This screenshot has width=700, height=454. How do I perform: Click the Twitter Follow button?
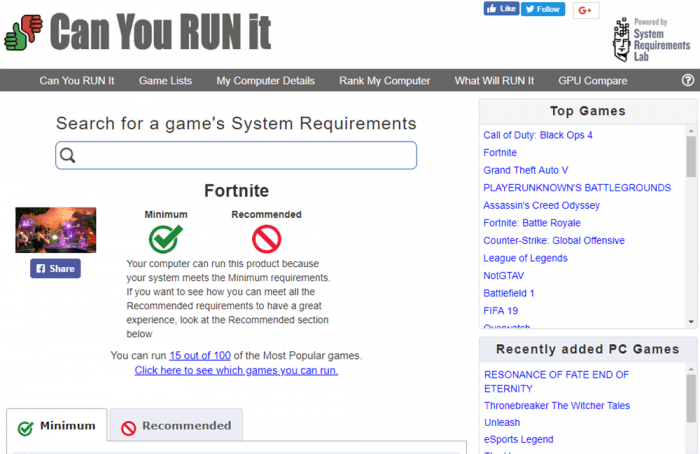[x=543, y=9]
